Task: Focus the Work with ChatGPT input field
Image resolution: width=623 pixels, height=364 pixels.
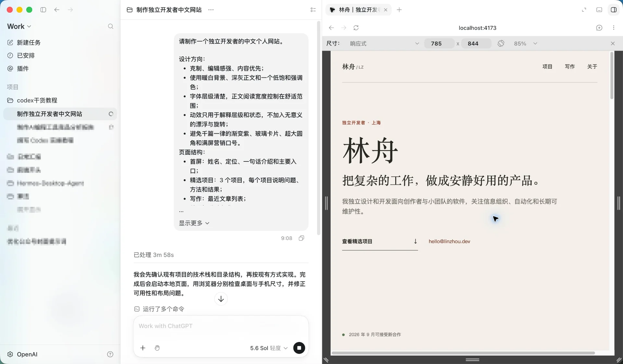Action: (221, 326)
